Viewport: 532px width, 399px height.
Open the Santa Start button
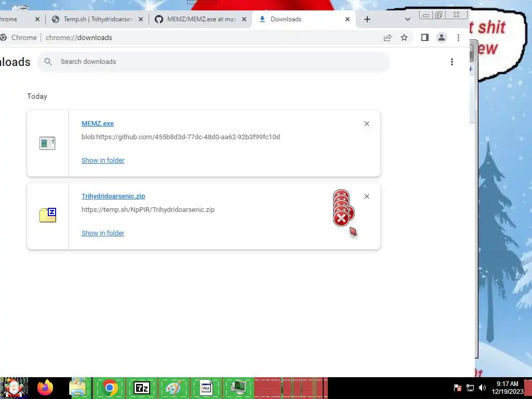14,388
